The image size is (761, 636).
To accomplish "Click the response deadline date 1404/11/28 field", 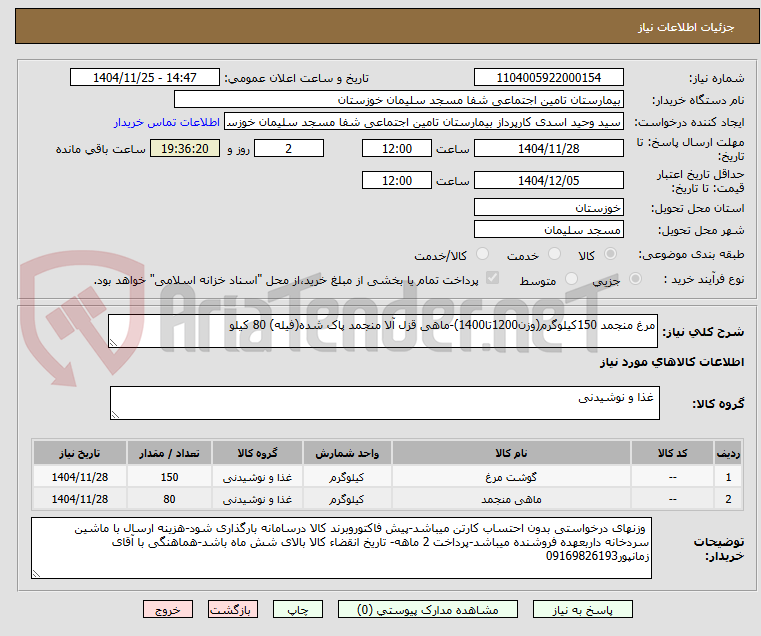I will click(x=548, y=149).
